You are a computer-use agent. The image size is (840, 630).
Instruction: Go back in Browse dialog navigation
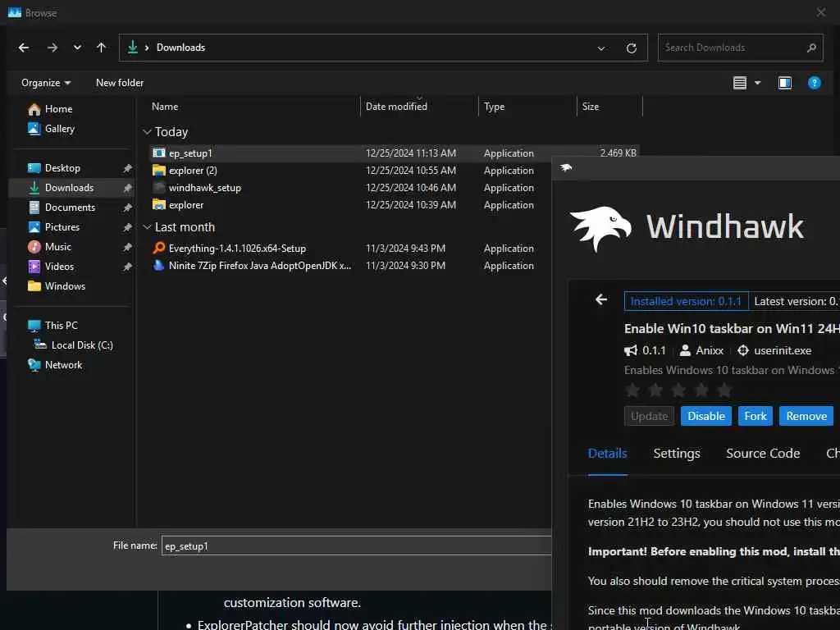tap(24, 48)
